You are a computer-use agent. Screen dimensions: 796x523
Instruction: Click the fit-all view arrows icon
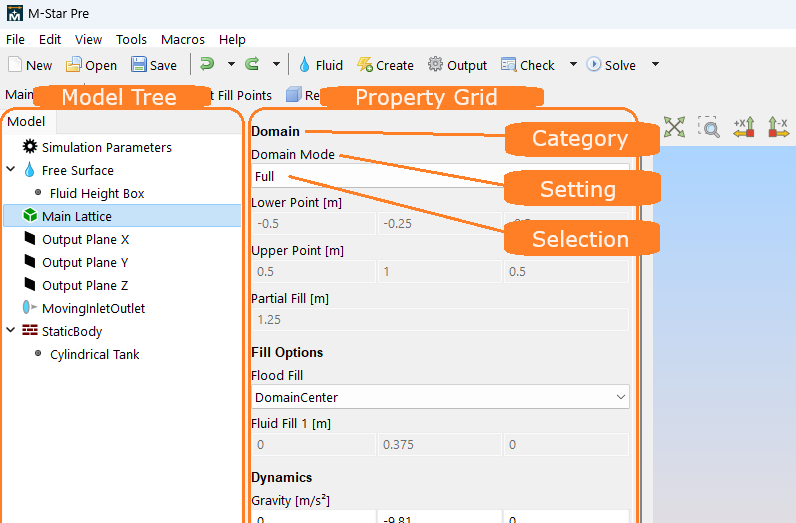(x=674, y=127)
